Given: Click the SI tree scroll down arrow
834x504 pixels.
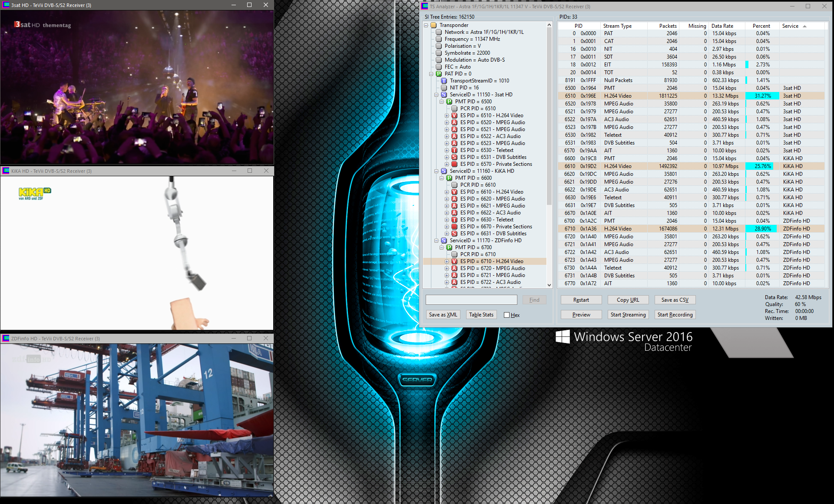Looking at the screenshot, I should point(549,285).
